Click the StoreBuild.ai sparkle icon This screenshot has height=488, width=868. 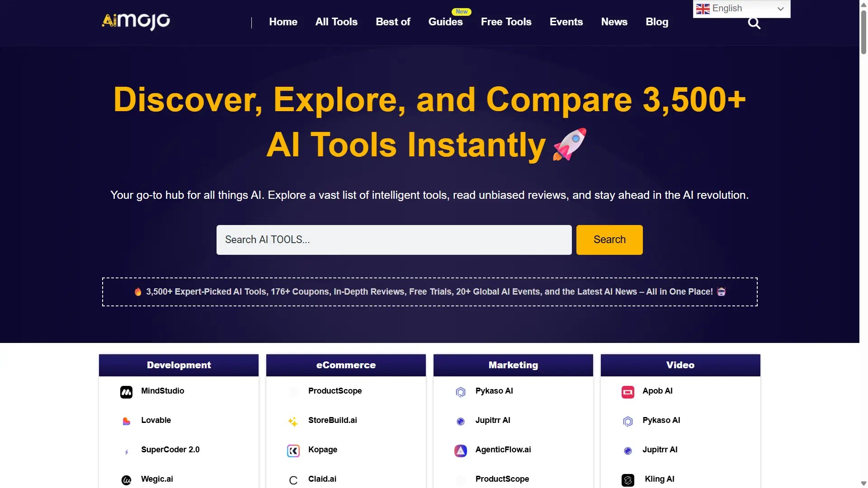(x=293, y=422)
